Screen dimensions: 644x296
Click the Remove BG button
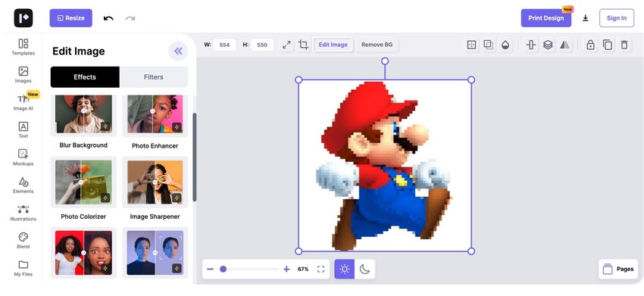pyautogui.click(x=377, y=45)
